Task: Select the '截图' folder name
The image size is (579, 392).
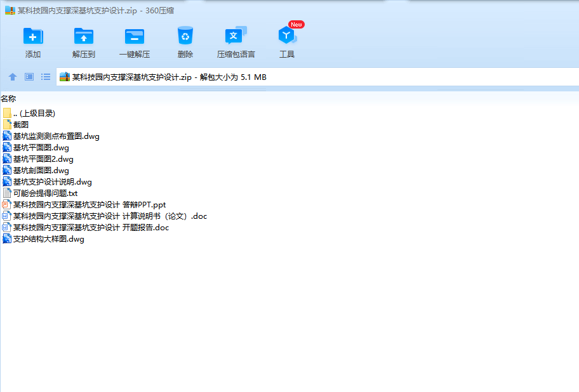Action: tap(21, 125)
